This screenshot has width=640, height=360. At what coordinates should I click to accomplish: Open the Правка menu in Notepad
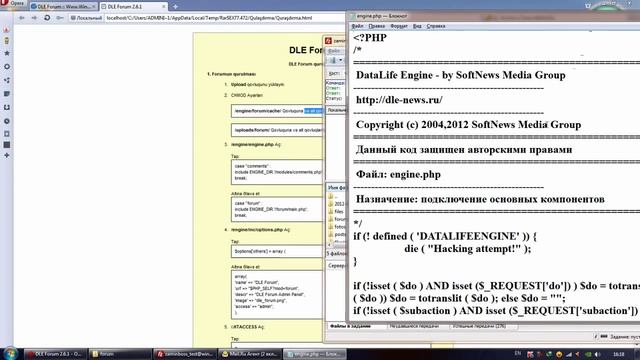pyautogui.click(x=376, y=26)
